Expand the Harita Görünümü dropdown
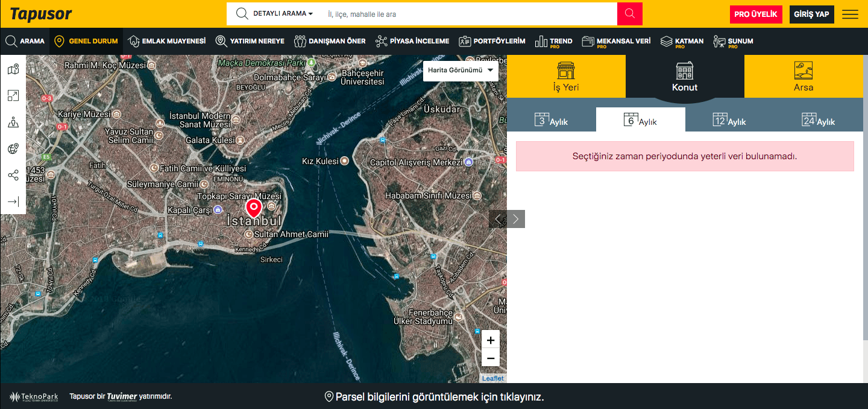Screen dimensions: 868x409 click(461, 71)
